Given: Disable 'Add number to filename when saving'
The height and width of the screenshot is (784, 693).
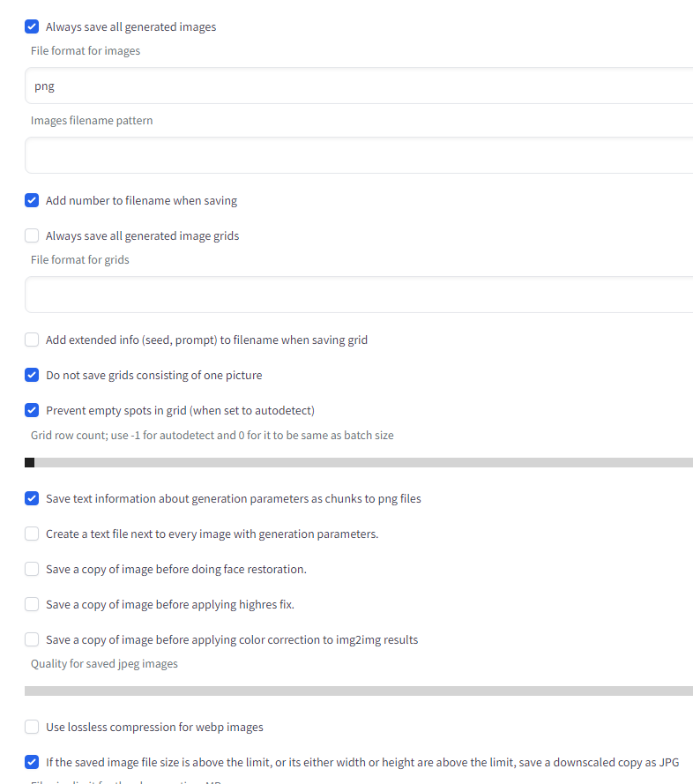Looking at the screenshot, I should [32, 200].
